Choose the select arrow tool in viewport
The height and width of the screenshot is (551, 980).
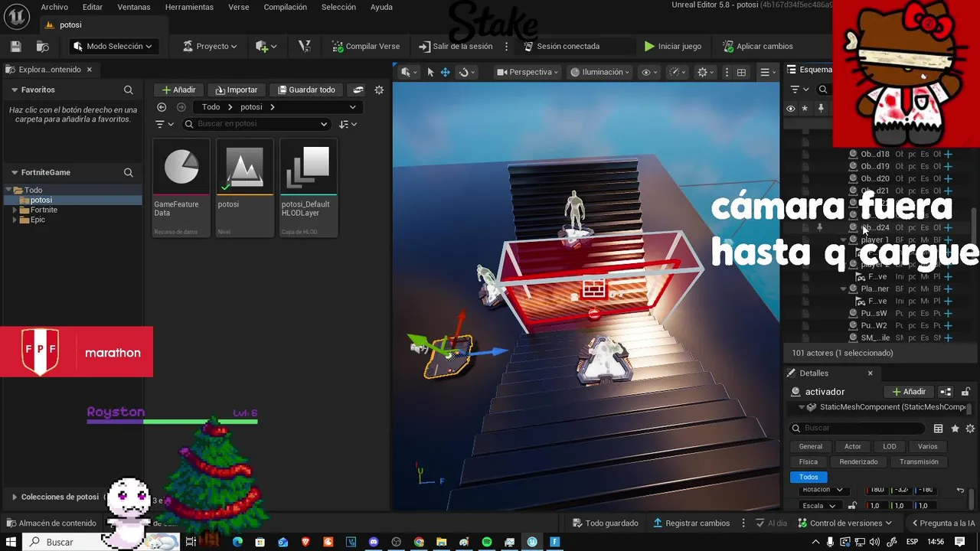pyautogui.click(x=430, y=72)
